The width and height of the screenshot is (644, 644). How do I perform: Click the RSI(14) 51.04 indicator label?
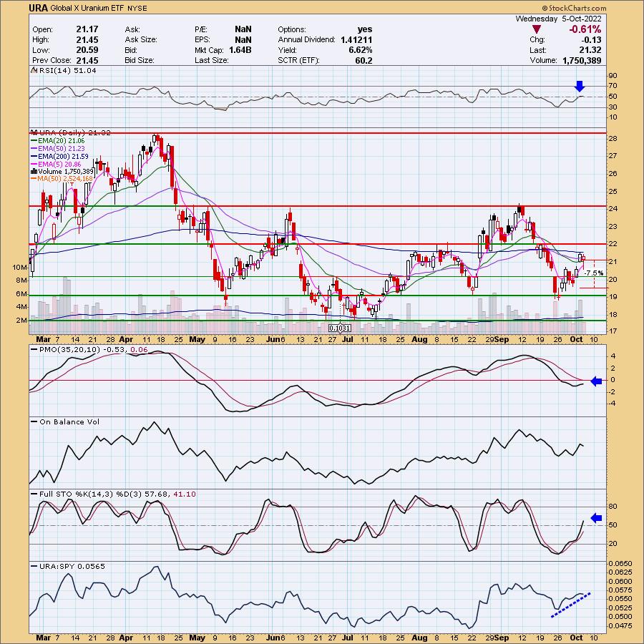(67, 71)
